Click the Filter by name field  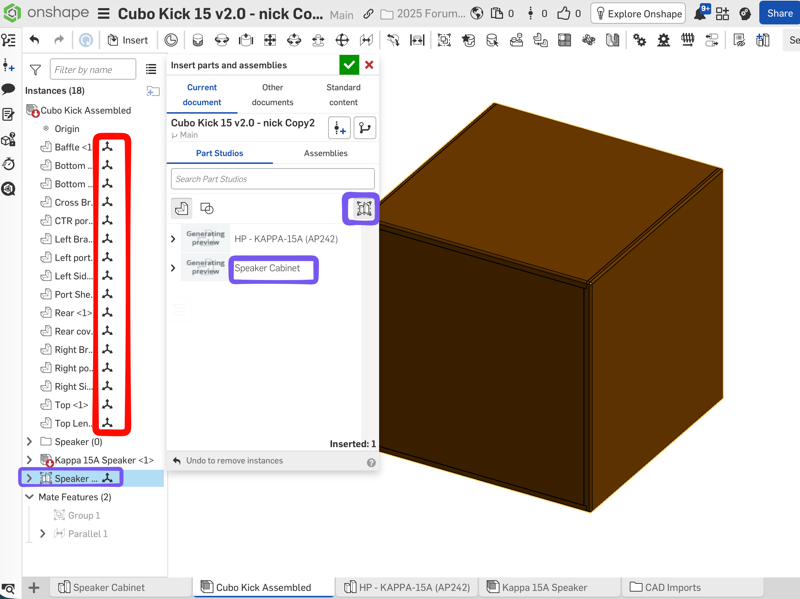pos(93,69)
